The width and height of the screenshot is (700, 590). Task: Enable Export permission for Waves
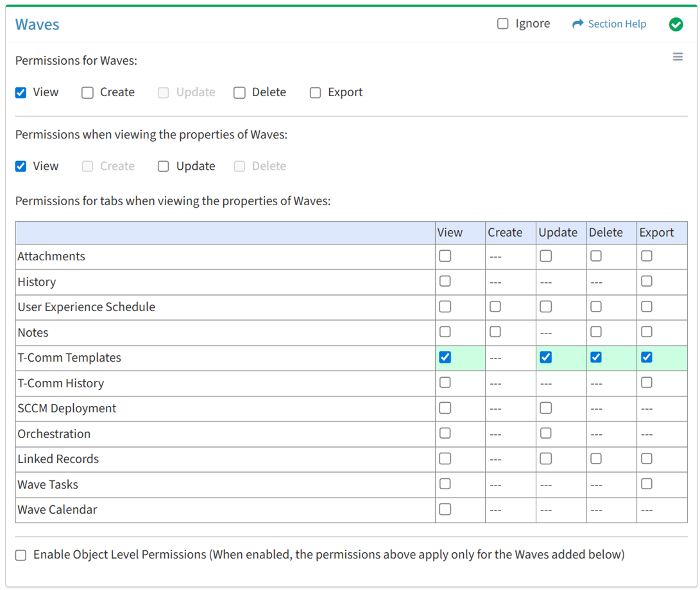click(x=316, y=93)
